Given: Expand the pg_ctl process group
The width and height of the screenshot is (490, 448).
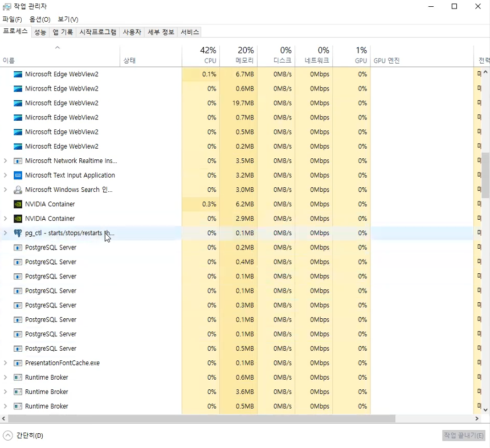Looking at the screenshot, I should point(5,233).
